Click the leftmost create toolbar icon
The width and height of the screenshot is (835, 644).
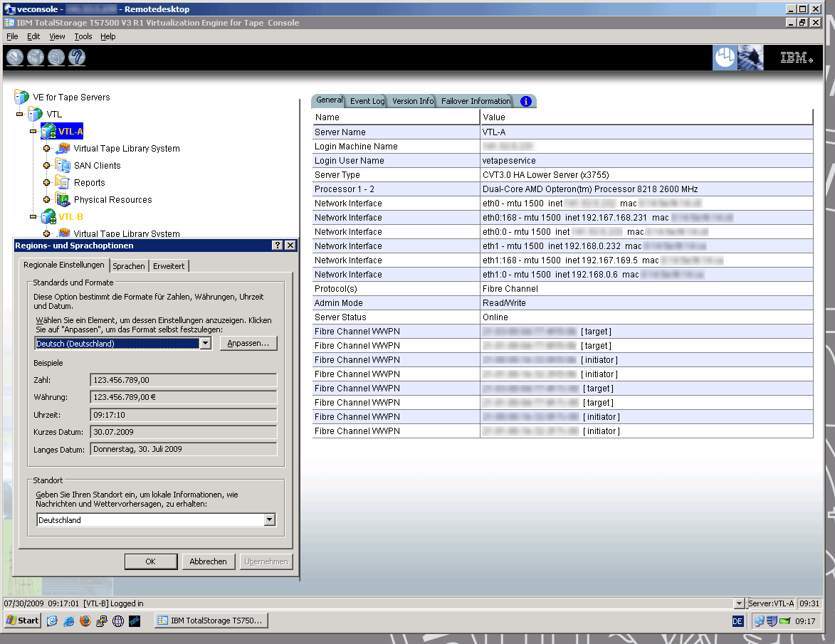14,58
